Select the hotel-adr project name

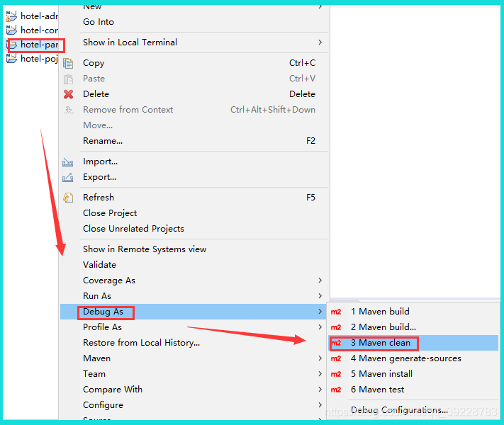tap(39, 16)
